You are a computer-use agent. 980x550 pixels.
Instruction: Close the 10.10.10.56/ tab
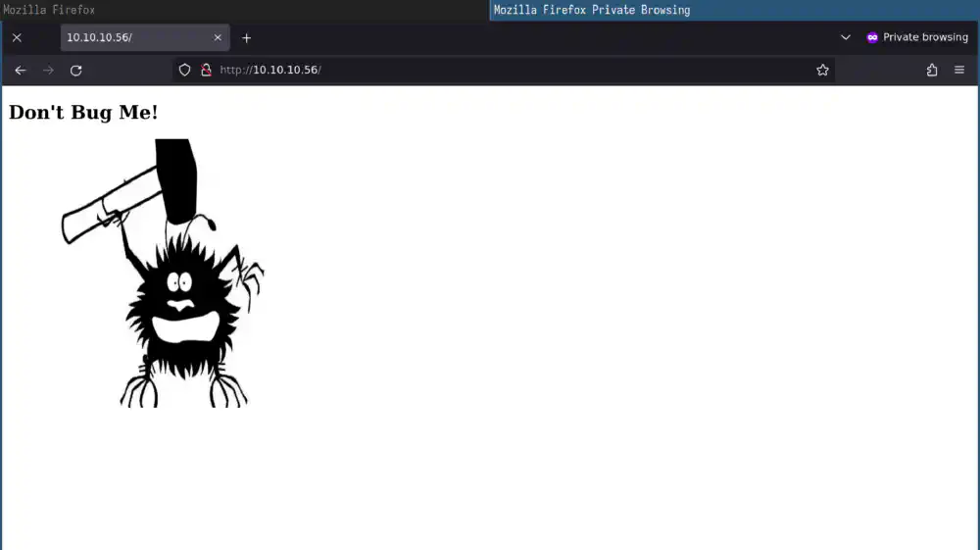pos(218,37)
